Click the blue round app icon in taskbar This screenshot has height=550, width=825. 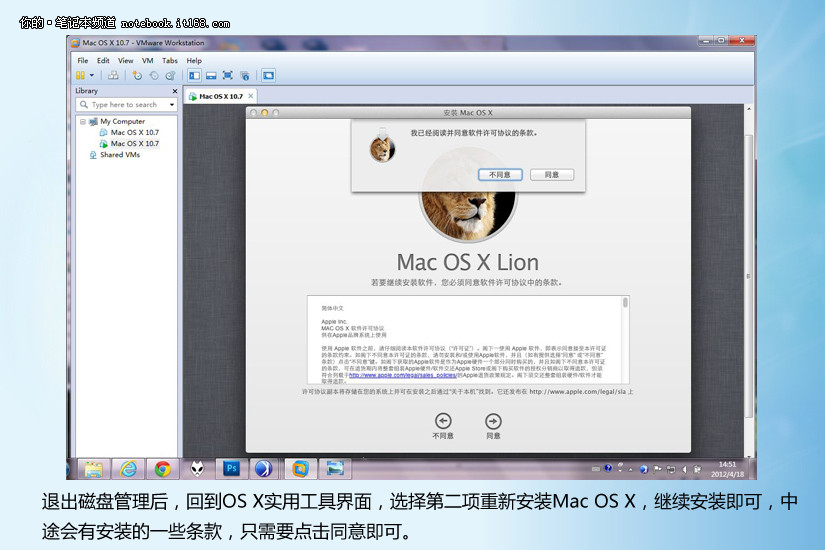pyautogui.click(x=263, y=468)
